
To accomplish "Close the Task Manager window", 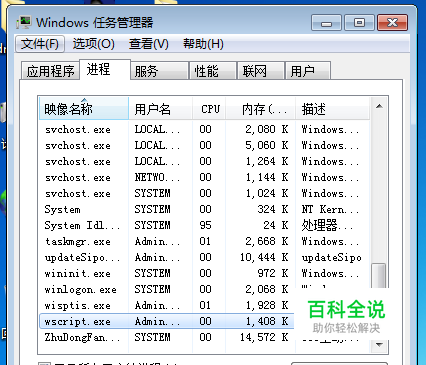I will [x=392, y=23].
